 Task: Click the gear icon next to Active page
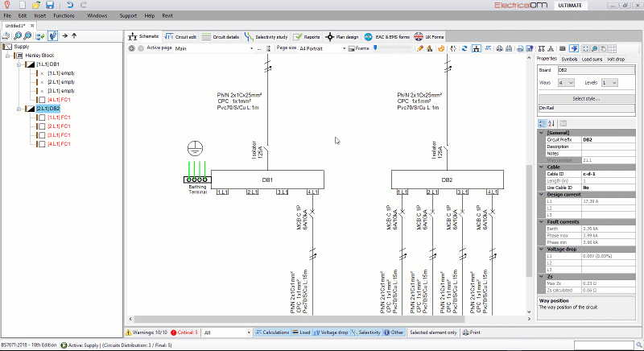[x=131, y=48]
